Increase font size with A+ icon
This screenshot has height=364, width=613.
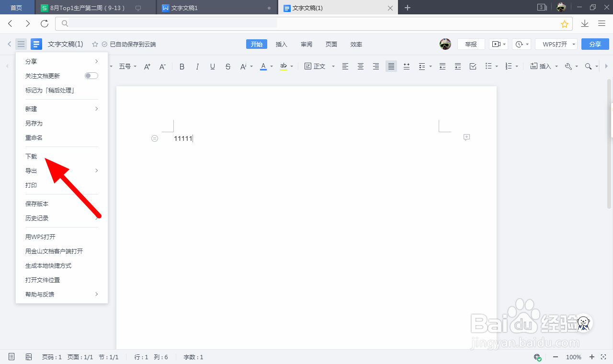(147, 67)
